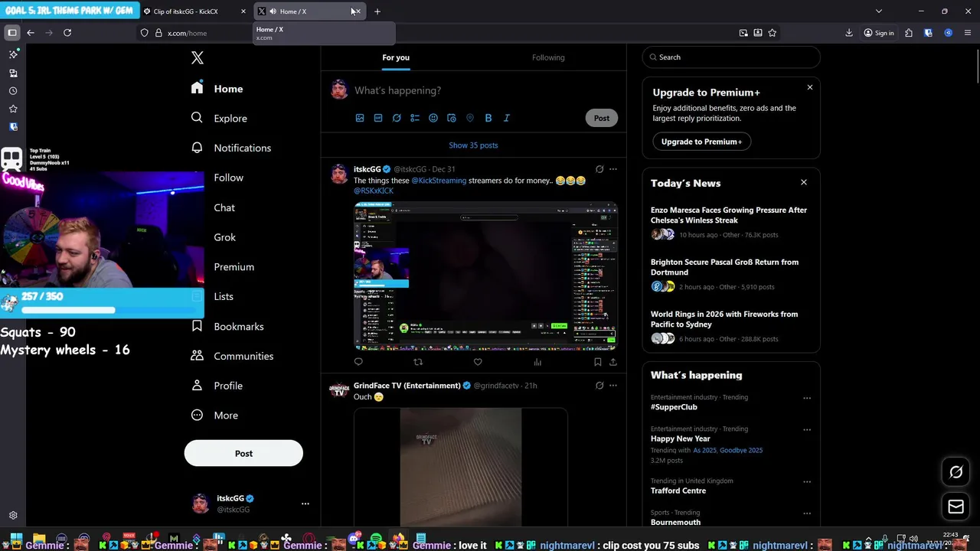Click the Upgrade to Premium+ button

(701, 142)
